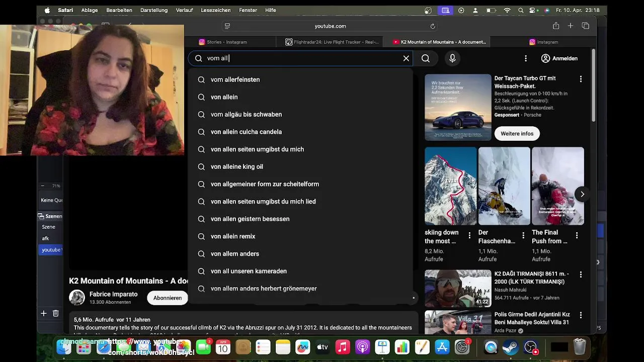Open the Ablage menu
The image size is (644, 362).
point(90,10)
